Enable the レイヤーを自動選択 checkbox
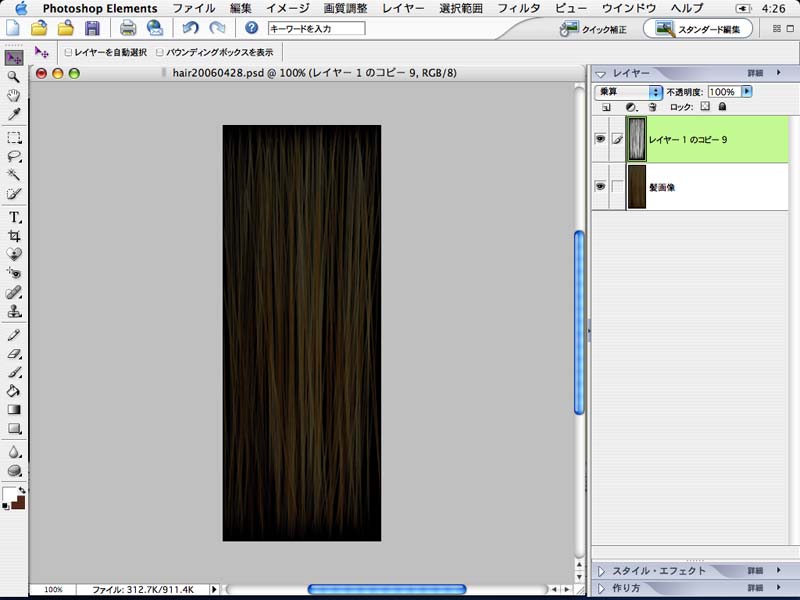 (x=67, y=51)
